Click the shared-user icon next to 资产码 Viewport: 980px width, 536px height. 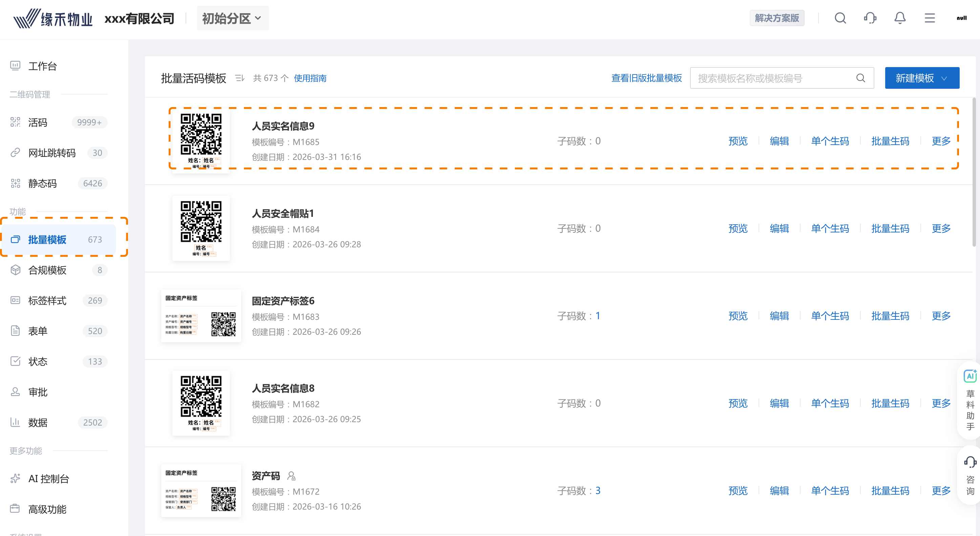292,476
